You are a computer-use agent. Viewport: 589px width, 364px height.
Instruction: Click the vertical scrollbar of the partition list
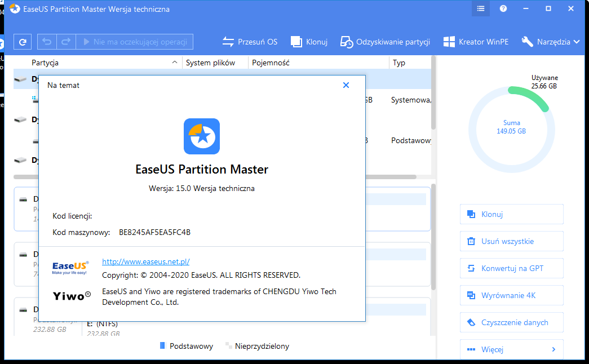(x=433, y=93)
